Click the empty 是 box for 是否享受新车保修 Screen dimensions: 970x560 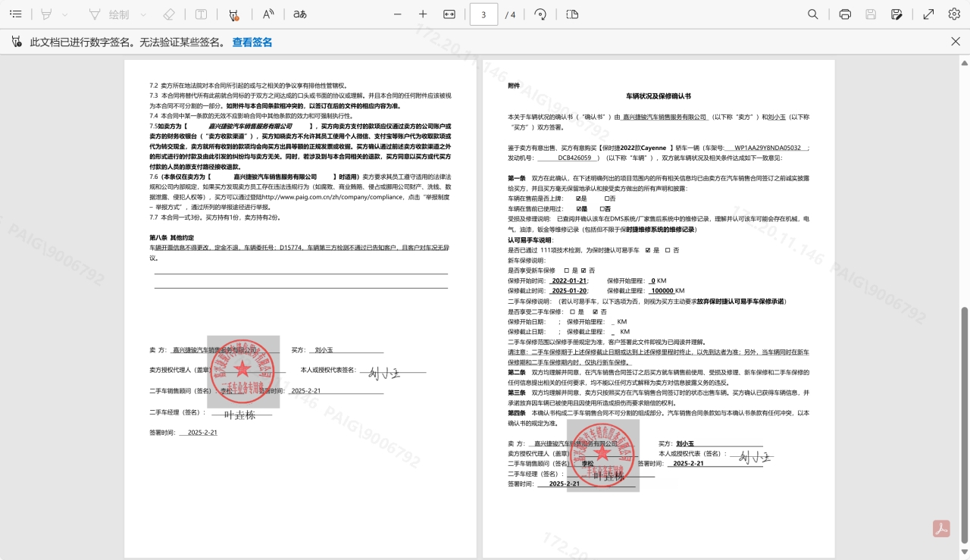click(x=566, y=271)
